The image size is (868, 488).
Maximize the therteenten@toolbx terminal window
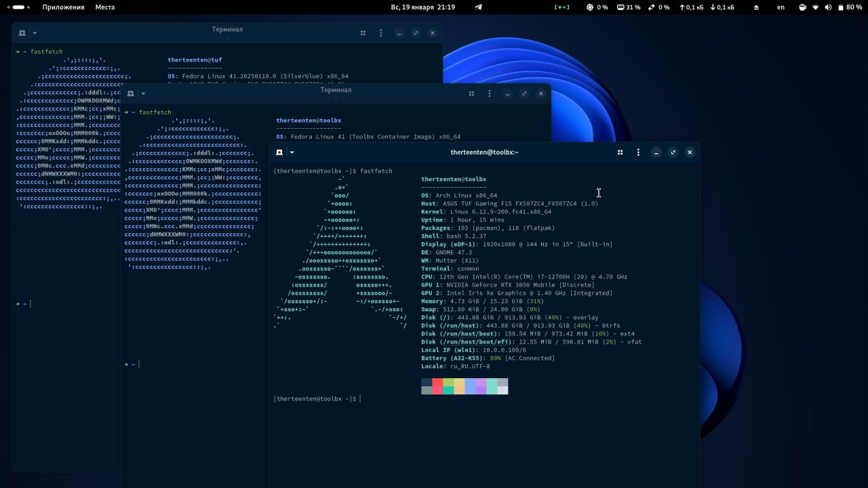(x=673, y=152)
